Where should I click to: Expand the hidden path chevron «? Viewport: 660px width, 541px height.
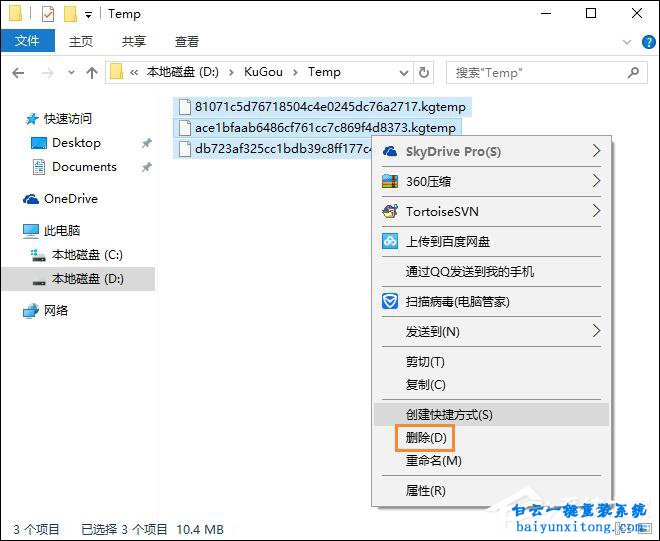click(x=134, y=73)
